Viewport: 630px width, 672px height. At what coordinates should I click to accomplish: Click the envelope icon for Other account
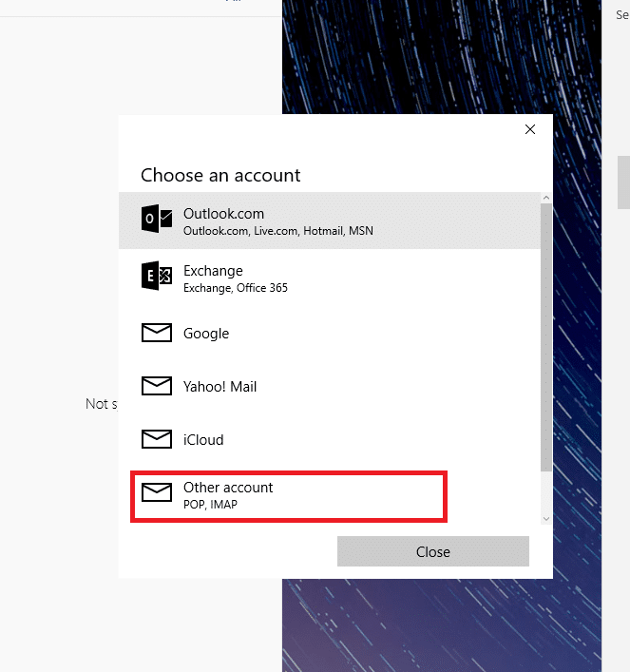(157, 492)
